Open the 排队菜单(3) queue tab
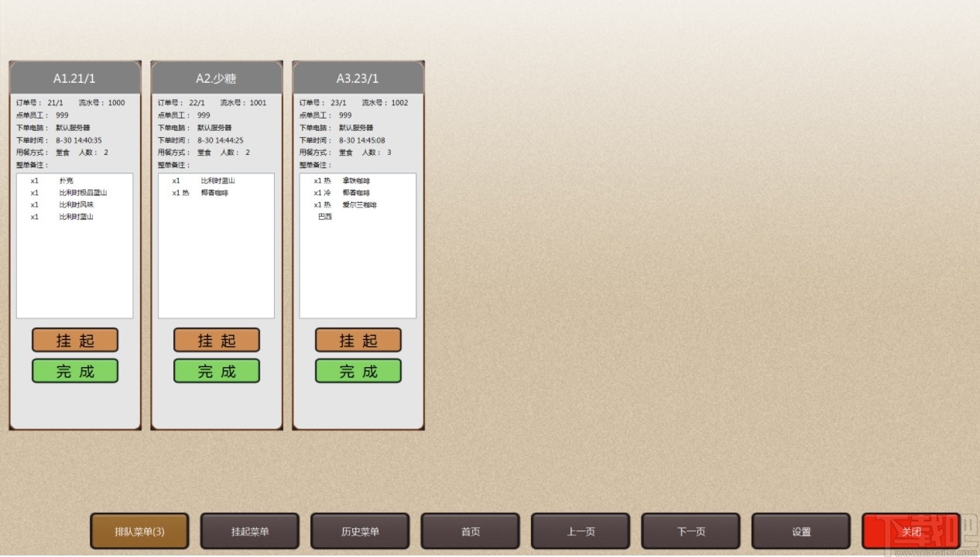 point(139,531)
